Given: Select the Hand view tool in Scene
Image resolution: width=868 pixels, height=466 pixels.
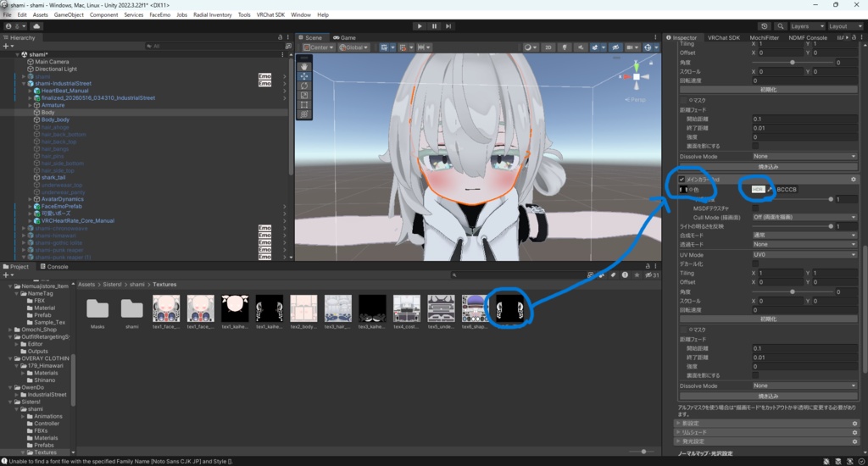Looking at the screenshot, I should pyautogui.click(x=304, y=66).
